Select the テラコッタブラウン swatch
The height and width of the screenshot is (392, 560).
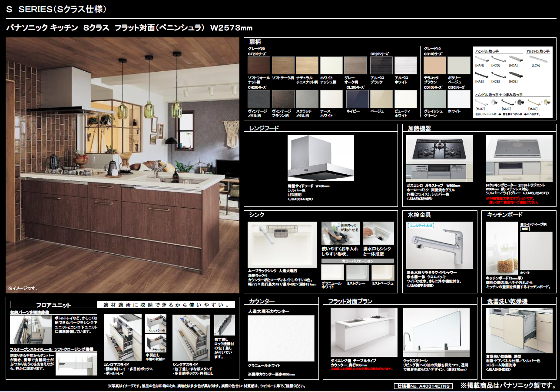(x=435, y=66)
